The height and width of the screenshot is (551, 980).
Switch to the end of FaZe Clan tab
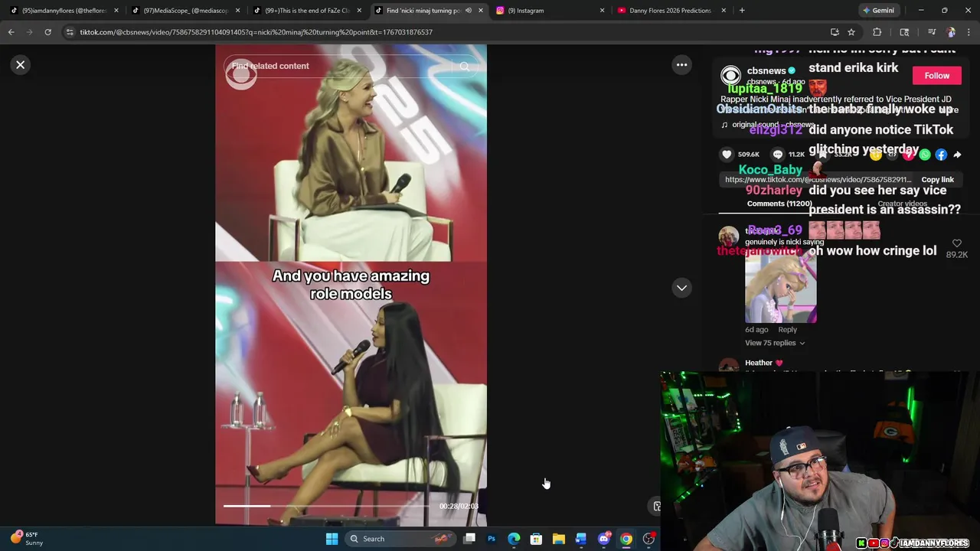[306, 11]
